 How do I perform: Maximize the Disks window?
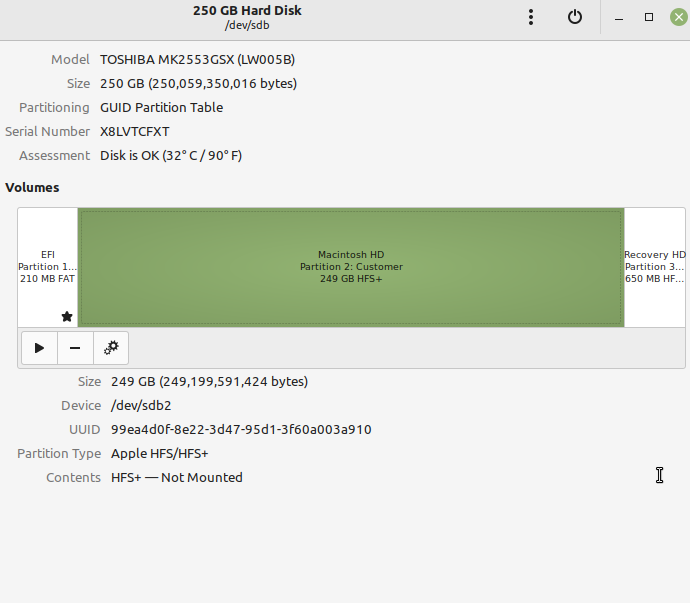click(649, 17)
